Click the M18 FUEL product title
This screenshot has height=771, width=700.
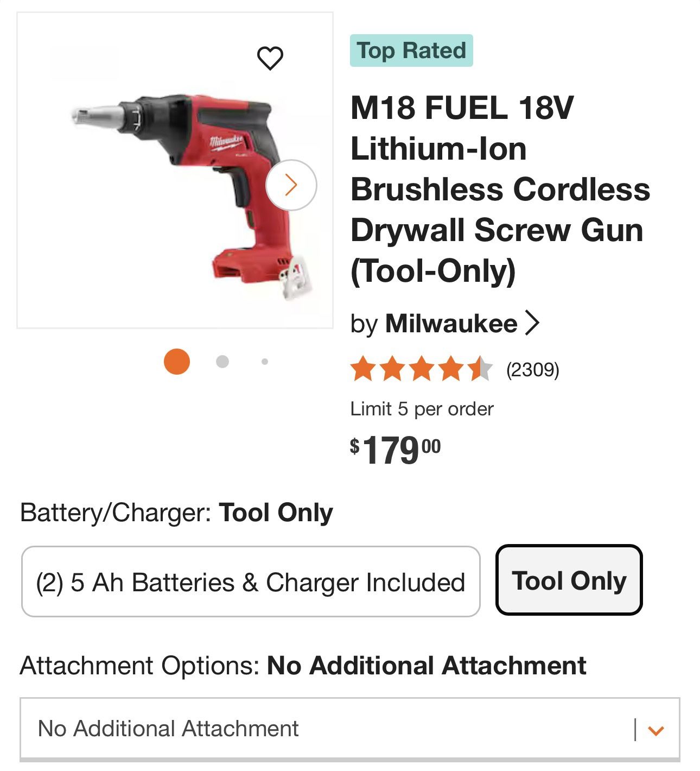coord(499,187)
